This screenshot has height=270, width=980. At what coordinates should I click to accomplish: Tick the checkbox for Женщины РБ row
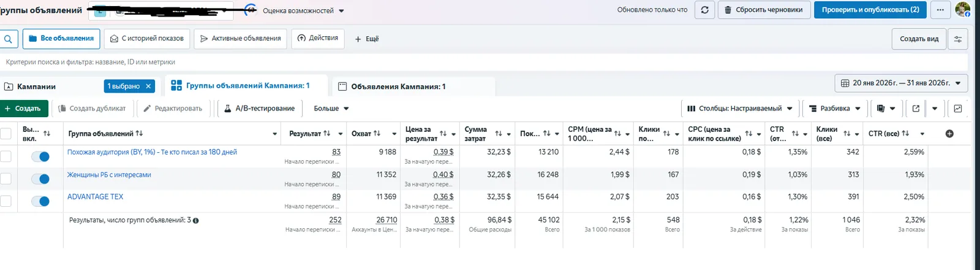(x=6, y=179)
